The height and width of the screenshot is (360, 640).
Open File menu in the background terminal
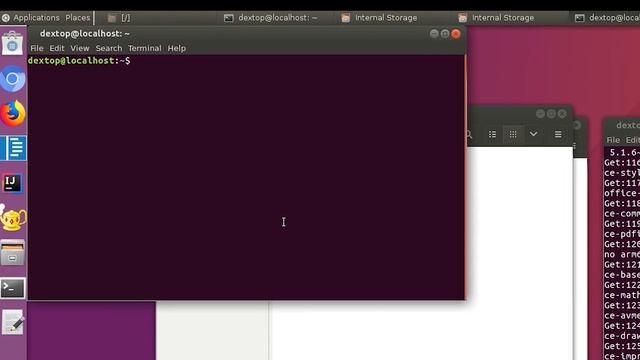coord(613,140)
